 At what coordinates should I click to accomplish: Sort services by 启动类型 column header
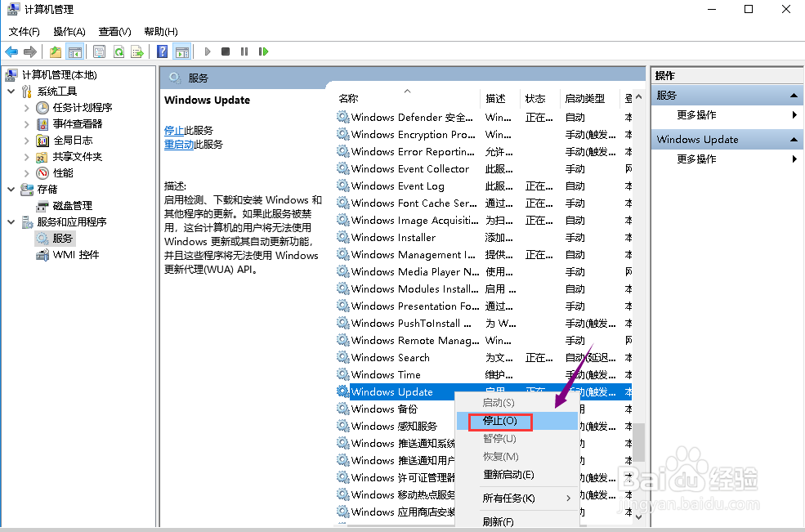point(590,98)
